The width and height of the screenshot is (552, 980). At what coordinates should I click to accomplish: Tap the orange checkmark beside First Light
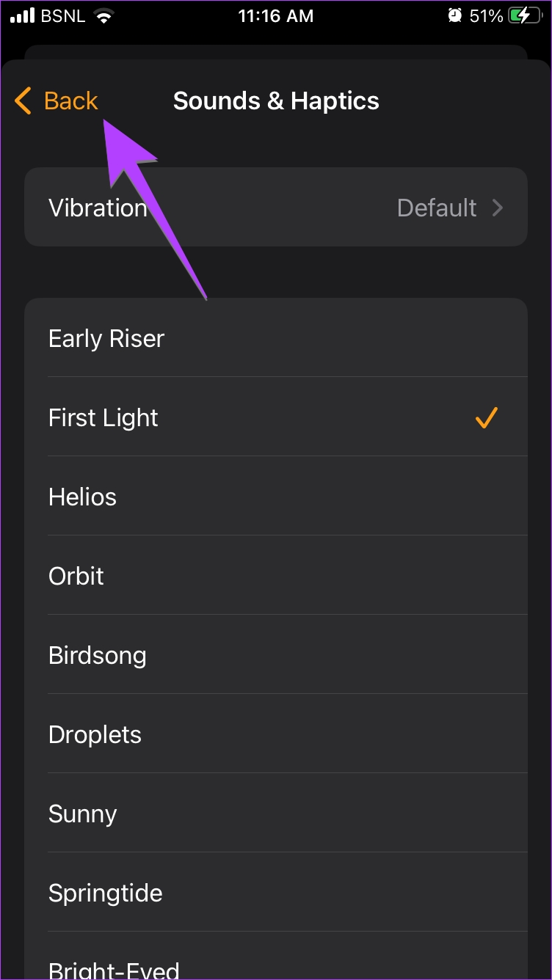click(486, 417)
